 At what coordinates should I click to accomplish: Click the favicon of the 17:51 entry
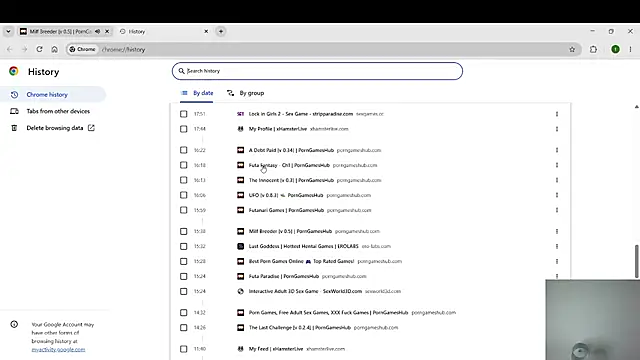240,114
